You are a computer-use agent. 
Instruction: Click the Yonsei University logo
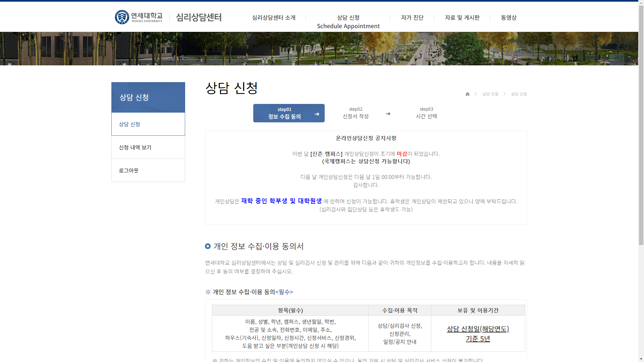(139, 17)
